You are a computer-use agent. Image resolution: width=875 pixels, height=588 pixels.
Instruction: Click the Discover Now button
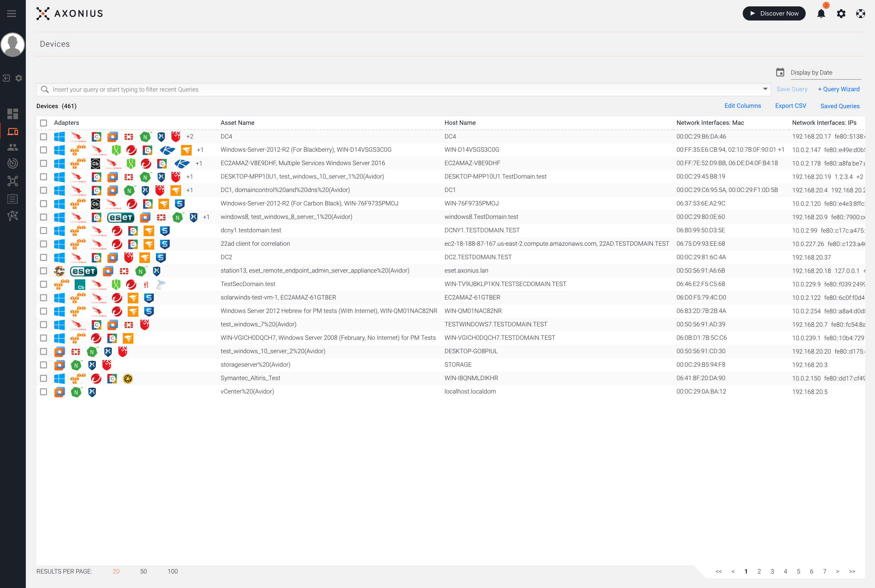[774, 13]
